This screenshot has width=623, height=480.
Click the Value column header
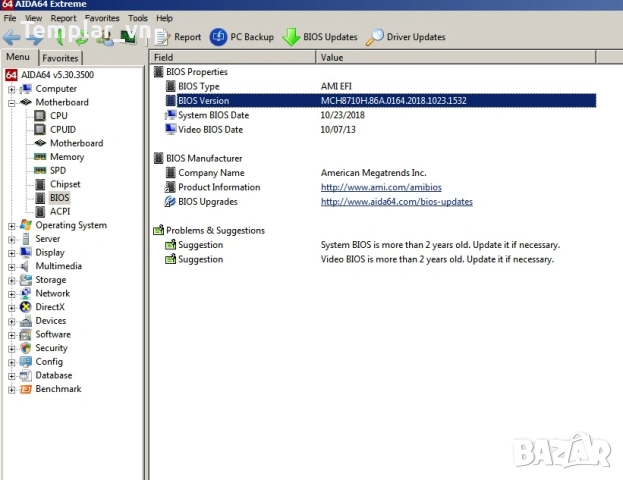tap(456, 57)
